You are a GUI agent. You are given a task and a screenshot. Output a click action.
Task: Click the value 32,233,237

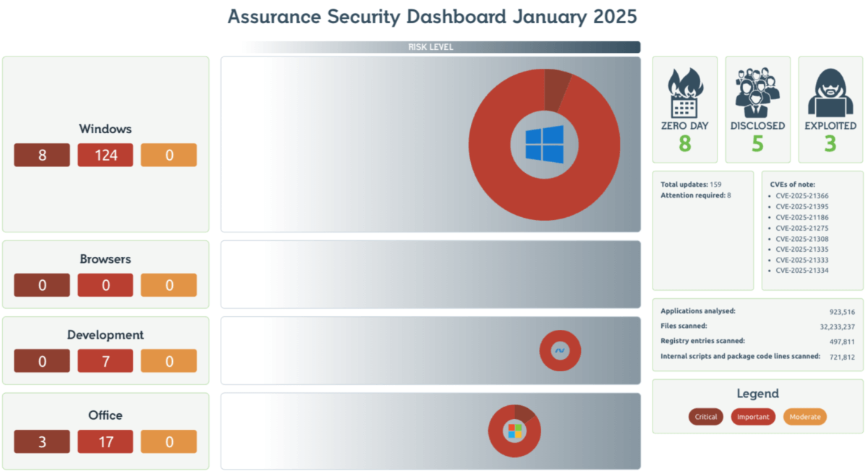tap(837, 327)
